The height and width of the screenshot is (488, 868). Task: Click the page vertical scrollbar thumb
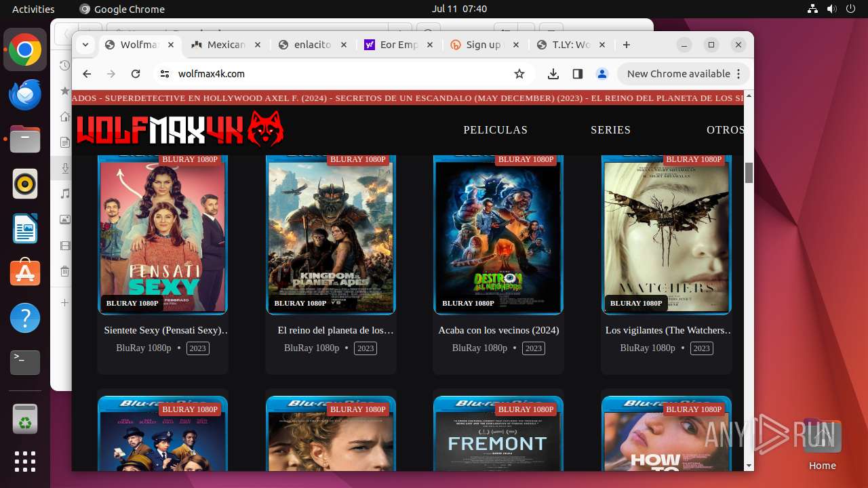click(x=749, y=173)
